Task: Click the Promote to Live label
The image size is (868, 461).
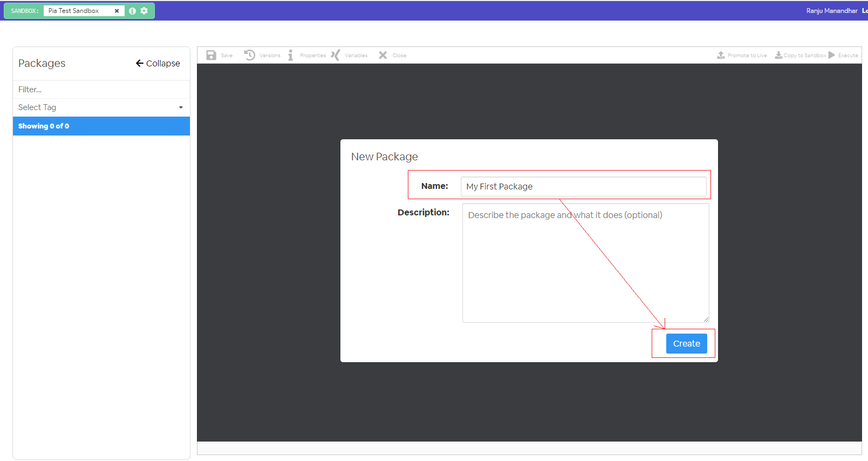Action: 747,56
